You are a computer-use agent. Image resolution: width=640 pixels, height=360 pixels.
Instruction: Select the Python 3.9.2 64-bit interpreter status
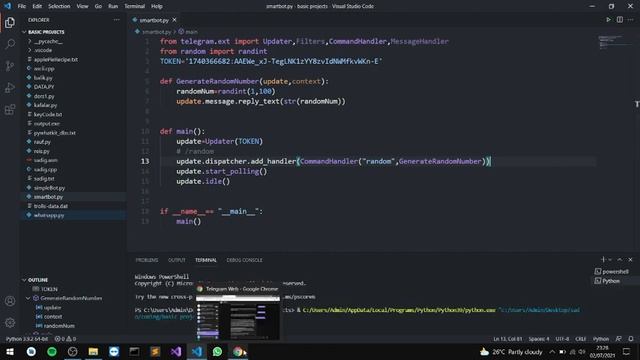point(27,339)
